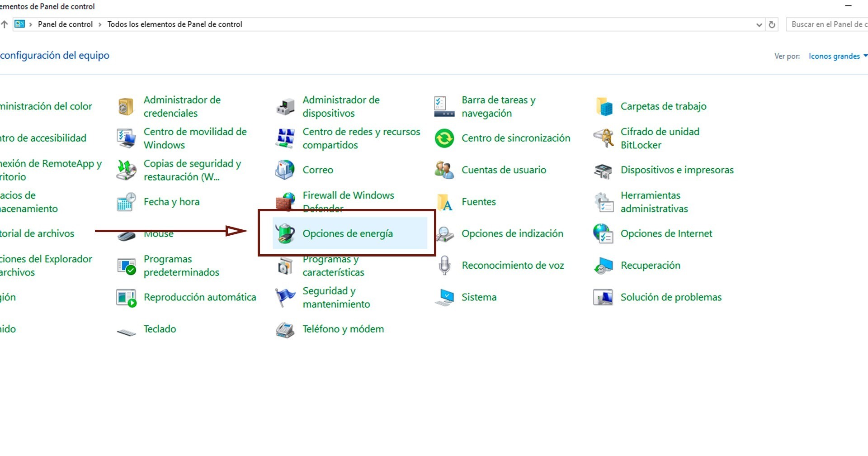Click the Seguridad y mantenimiento flag icon
Viewport: 868px width, 456px height.
tap(285, 297)
